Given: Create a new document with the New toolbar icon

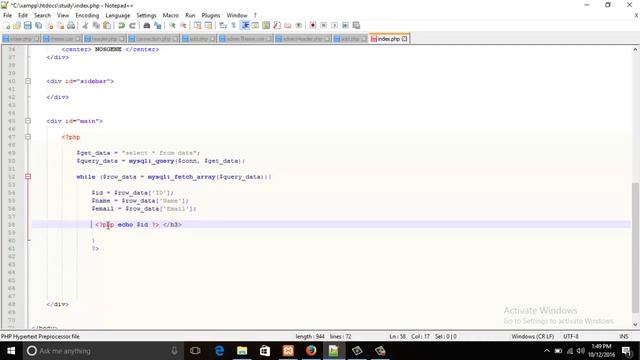Looking at the screenshot, I should (7, 25).
